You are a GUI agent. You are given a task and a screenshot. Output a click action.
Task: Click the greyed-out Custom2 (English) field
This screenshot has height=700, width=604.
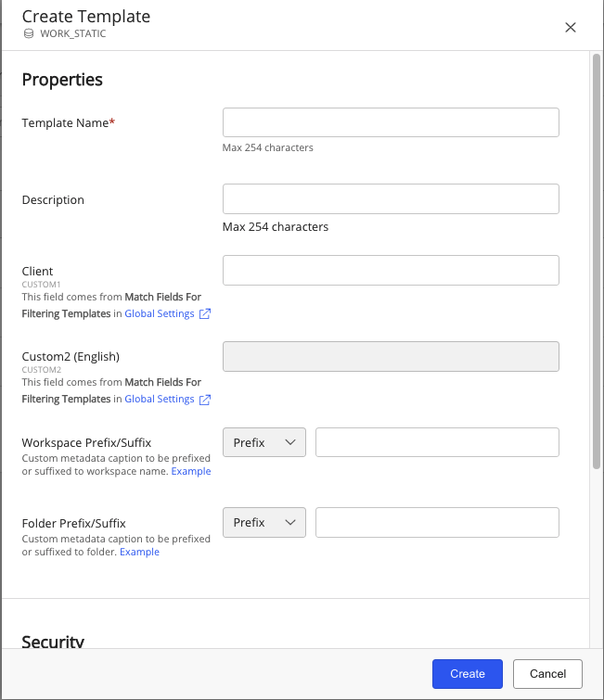[x=391, y=356]
